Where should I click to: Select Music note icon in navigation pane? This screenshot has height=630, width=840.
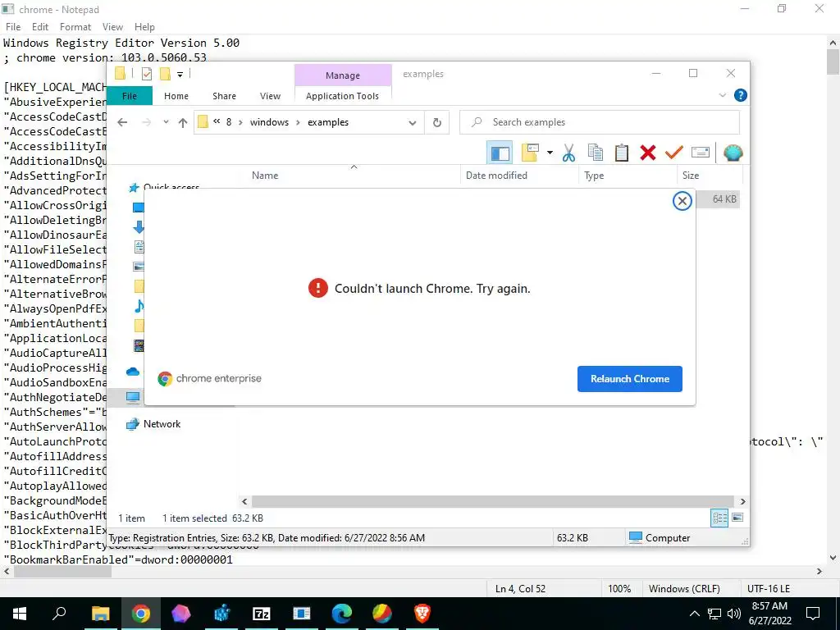pyautogui.click(x=139, y=306)
